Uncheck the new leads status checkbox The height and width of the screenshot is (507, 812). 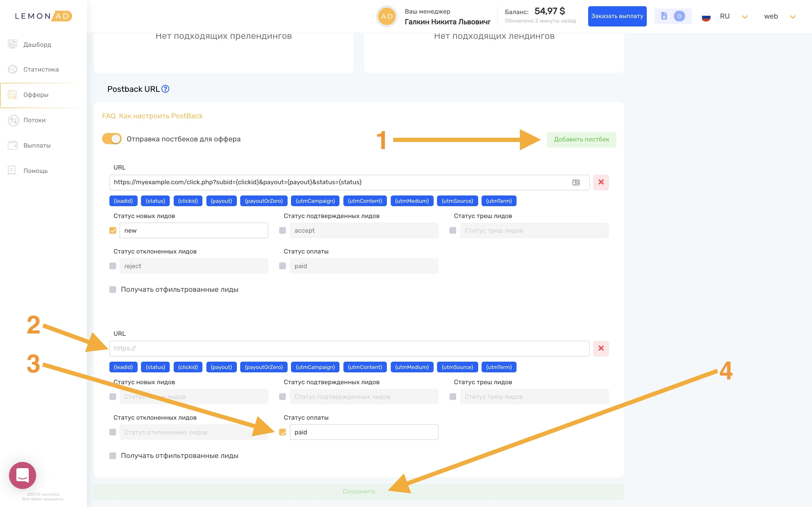coord(113,231)
